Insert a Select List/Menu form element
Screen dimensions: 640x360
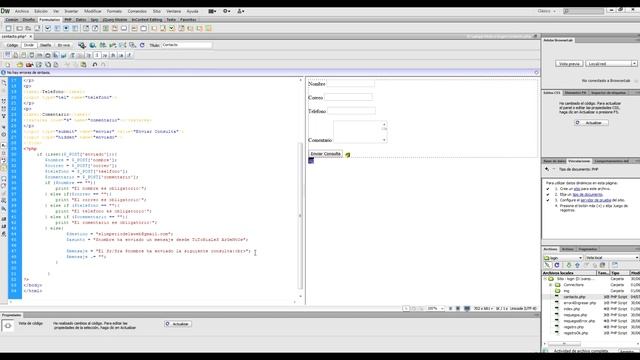tap(86, 29)
